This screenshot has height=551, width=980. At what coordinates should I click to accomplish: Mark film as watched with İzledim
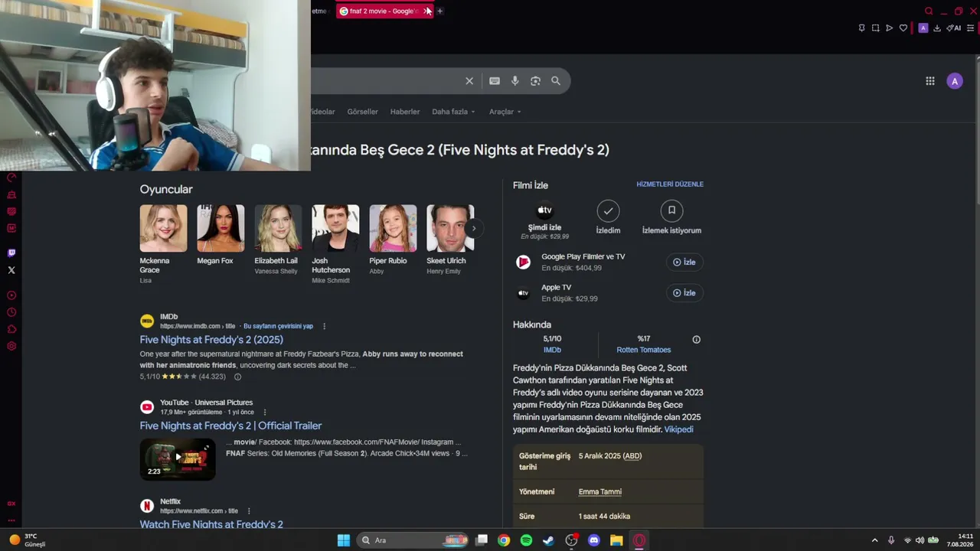pos(608,218)
